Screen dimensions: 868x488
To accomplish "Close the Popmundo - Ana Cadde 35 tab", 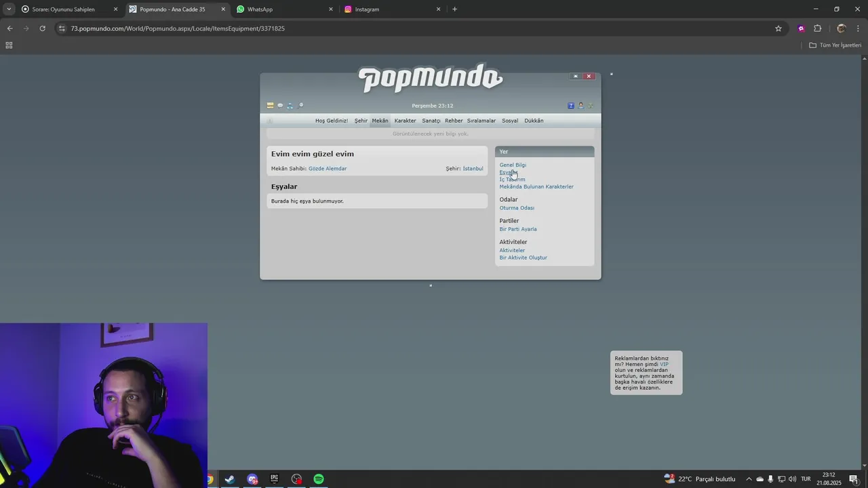I will [223, 9].
